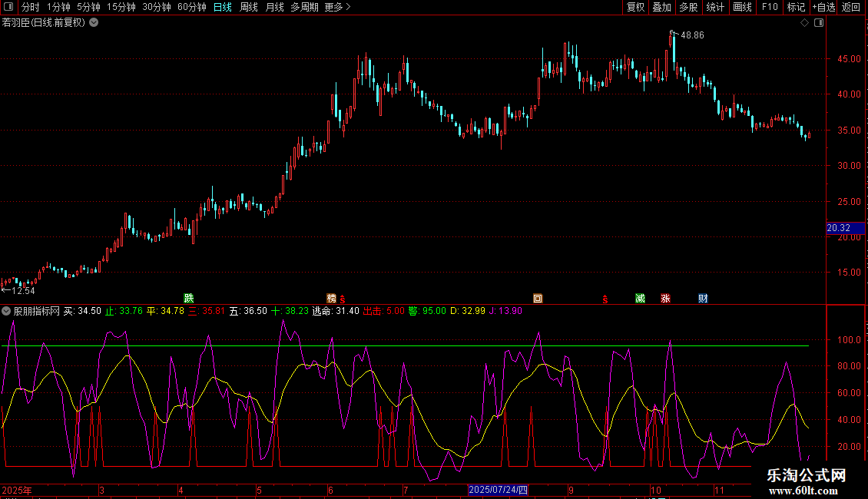Select the 60分钟 period tab

(191, 8)
